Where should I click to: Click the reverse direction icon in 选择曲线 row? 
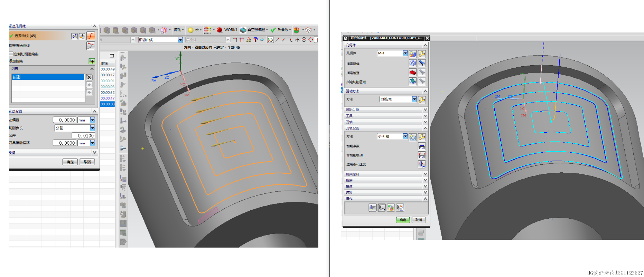(74, 36)
